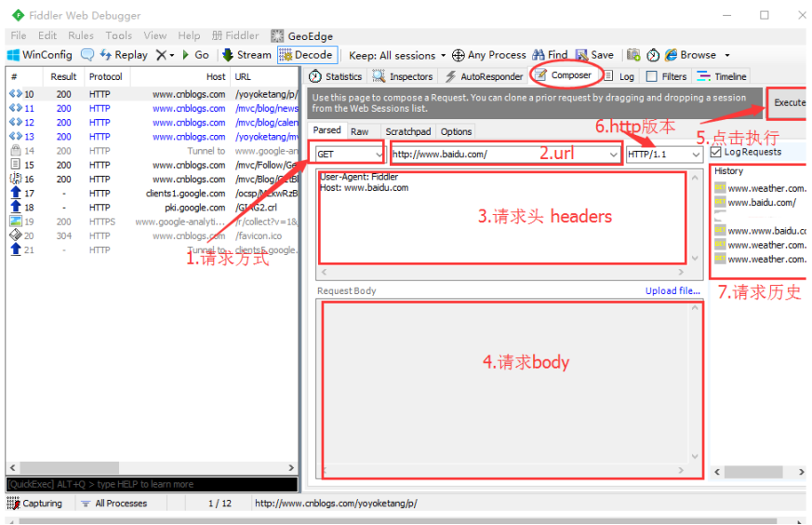Screen dimensions: 812x525
Task: Open the Edit menu
Action: (47, 35)
